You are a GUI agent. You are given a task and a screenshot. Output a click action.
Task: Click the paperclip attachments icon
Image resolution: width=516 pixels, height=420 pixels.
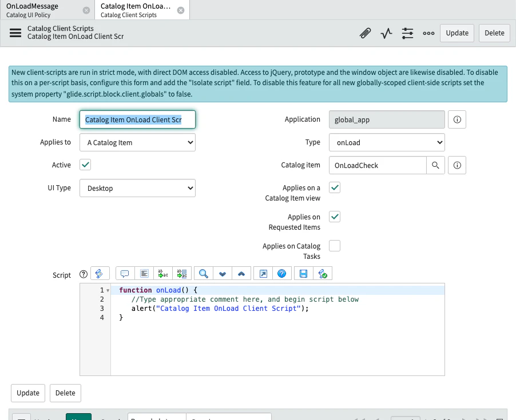[366, 33]
